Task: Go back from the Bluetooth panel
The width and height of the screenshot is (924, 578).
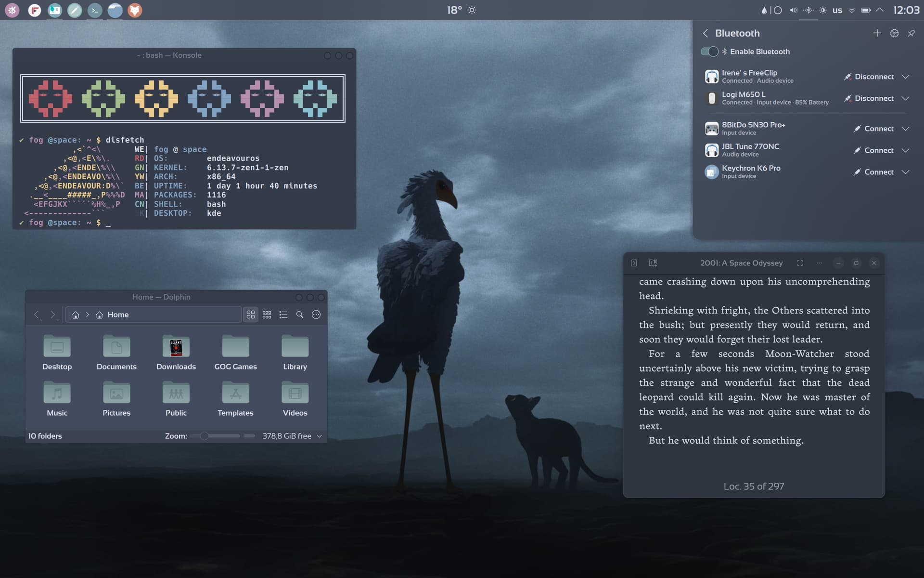Action: click(x=706, y=33)
